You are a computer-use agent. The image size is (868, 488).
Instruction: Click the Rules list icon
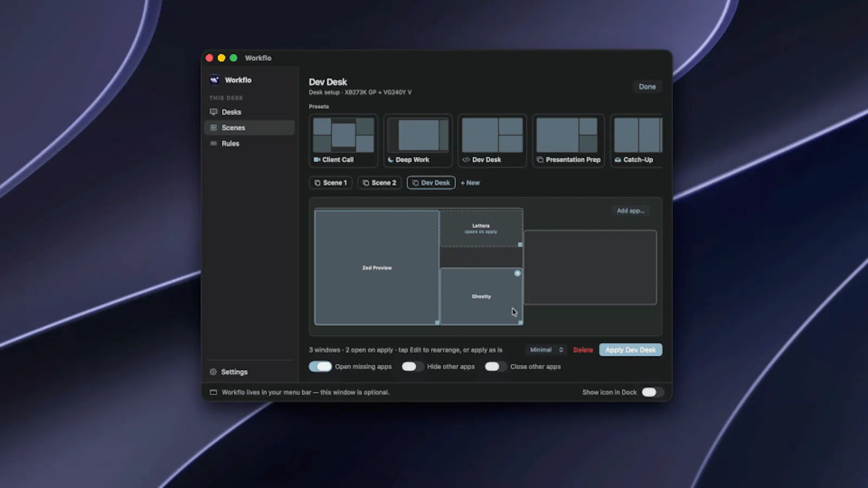click(x=213, y=143)
